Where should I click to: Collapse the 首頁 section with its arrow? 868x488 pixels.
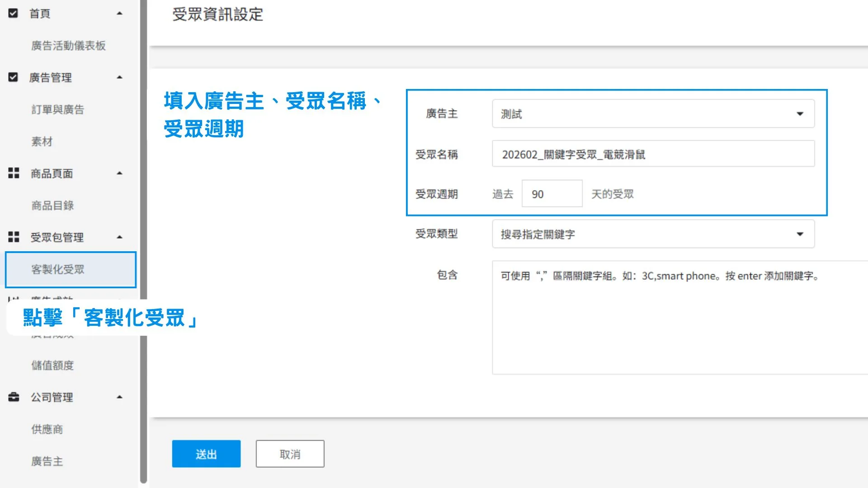[x=119, y=13]
